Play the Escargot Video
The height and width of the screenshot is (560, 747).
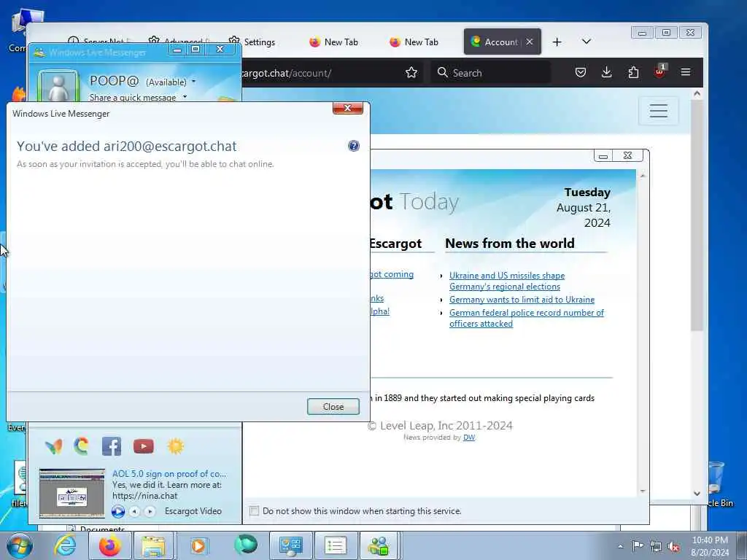point(117,511)
